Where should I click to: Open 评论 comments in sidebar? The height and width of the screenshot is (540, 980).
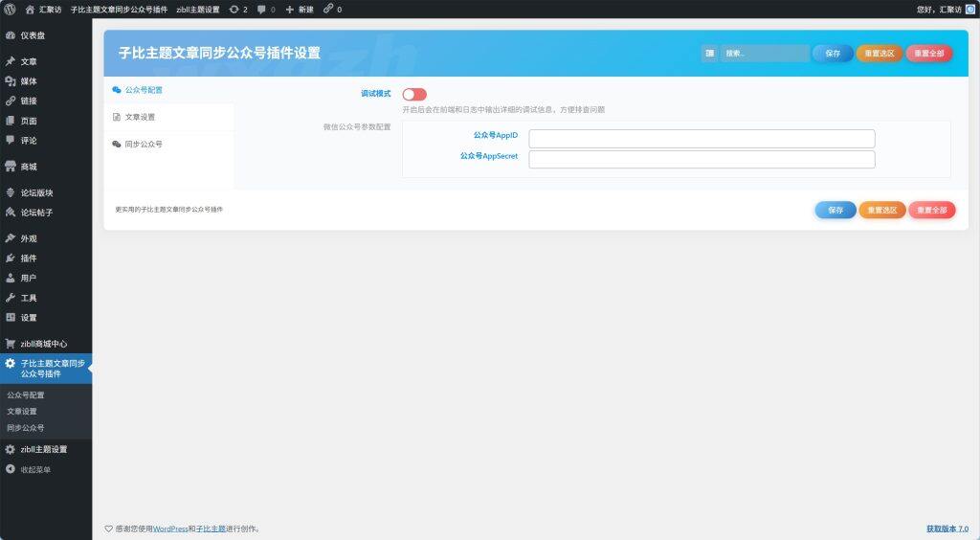(x=46, y=141)
